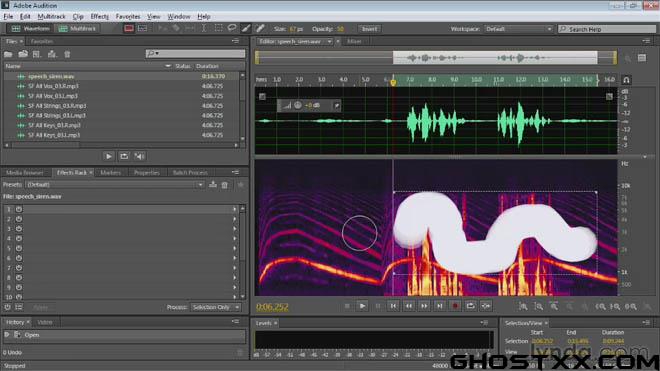Click the HUD volume adjust knob
Viewport: 660px width, 371px height.
pyautogui.click(x=298, y=105)
